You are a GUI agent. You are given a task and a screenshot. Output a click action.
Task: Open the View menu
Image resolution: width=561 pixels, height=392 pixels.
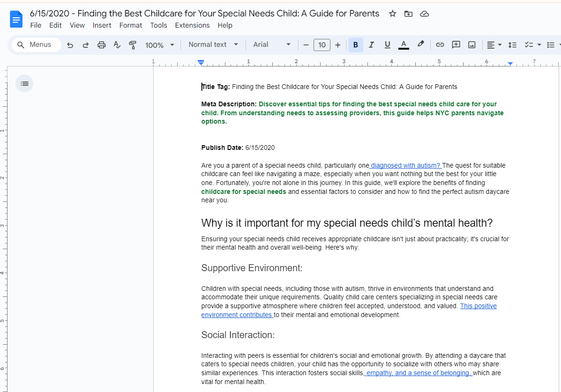point(77,25)
